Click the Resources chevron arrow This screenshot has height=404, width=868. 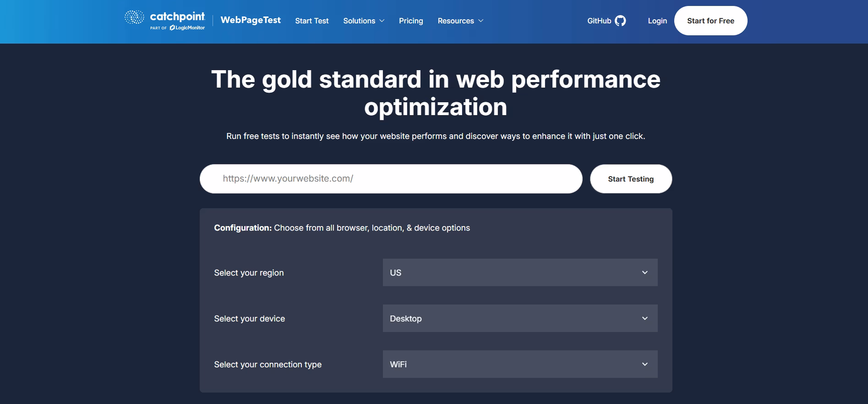(x=481, y=21)
